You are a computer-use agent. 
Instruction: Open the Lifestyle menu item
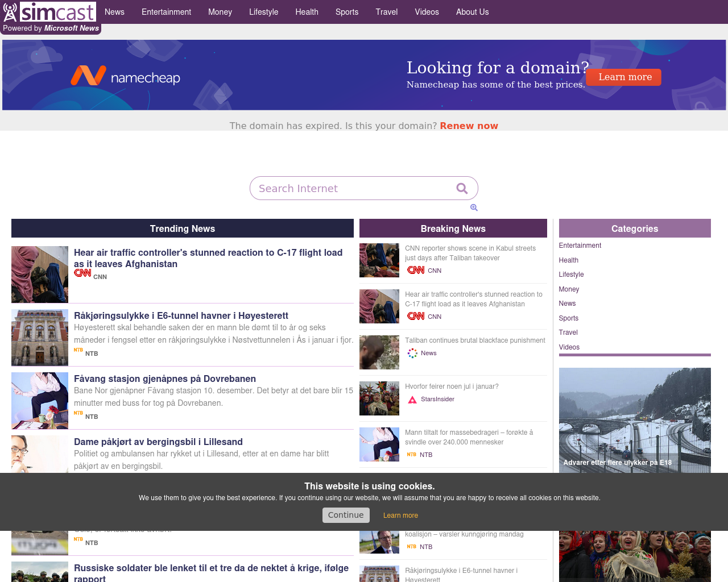click(263, 12)
